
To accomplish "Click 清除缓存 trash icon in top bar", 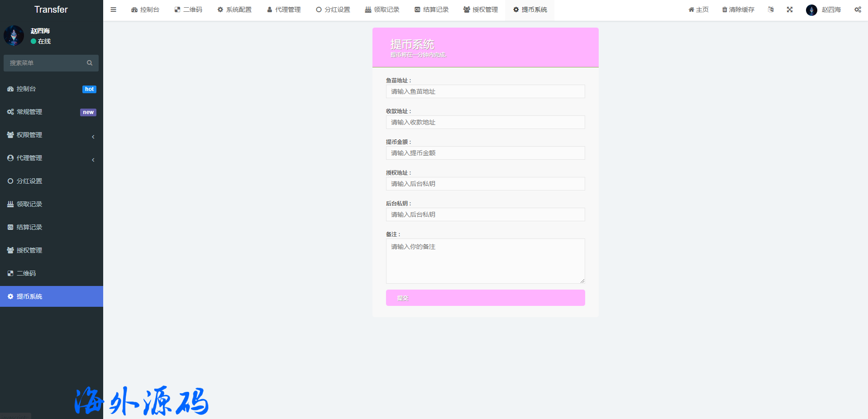I will click(x=725, y=10).
